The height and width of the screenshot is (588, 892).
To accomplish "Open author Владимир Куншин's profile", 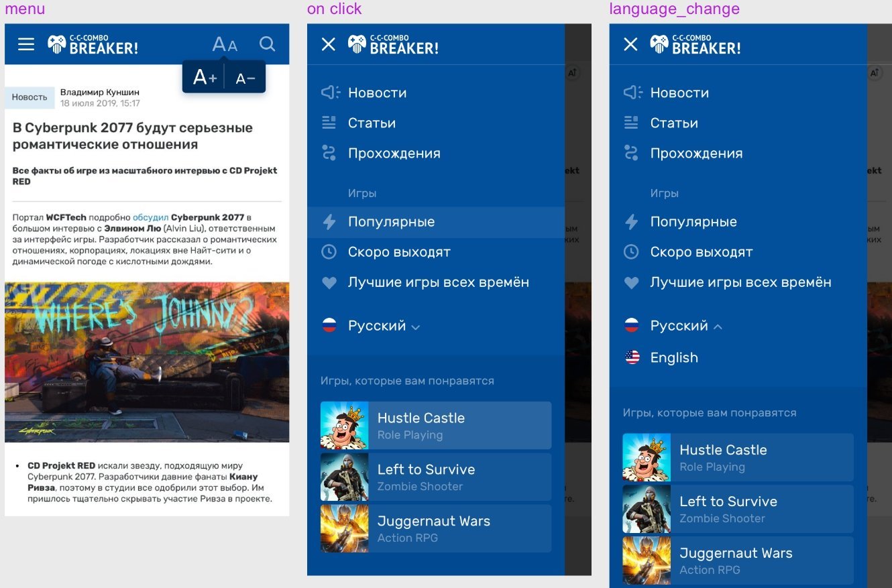I will [x=100, y=93].
